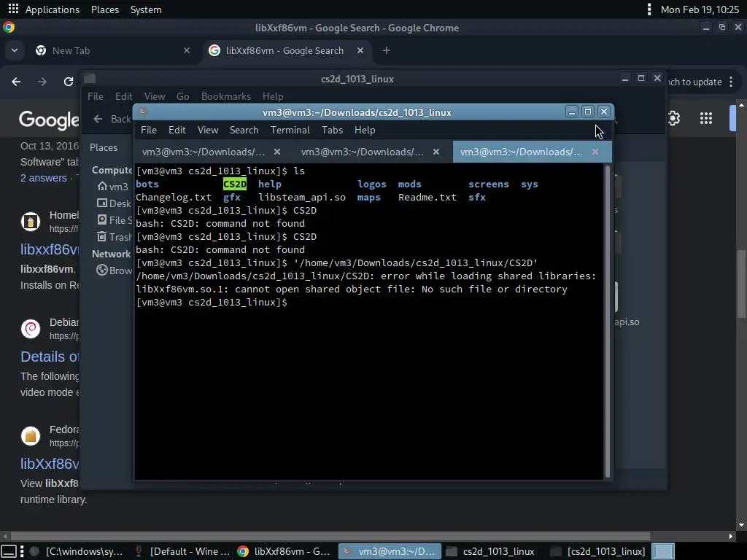Switch to [cs2d_1013_linux] bracketed taskbar entry

598,551
